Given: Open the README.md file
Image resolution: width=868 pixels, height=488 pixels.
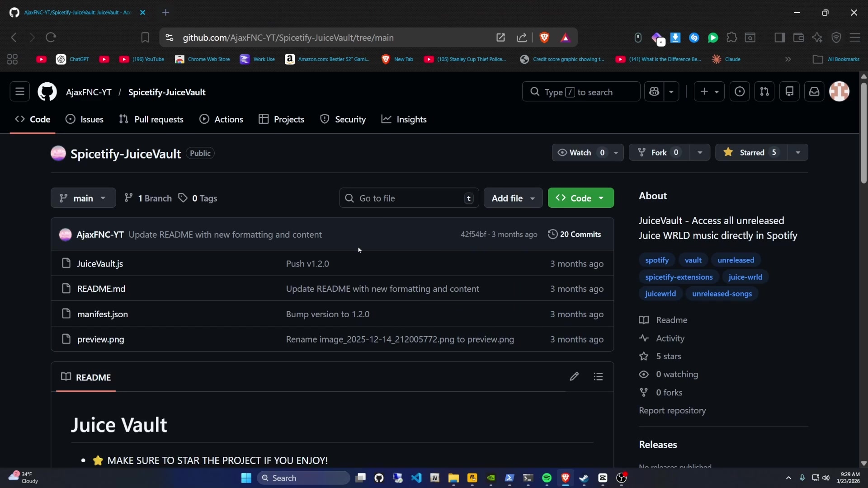Looking at the screenshot, I should [101, 289].
